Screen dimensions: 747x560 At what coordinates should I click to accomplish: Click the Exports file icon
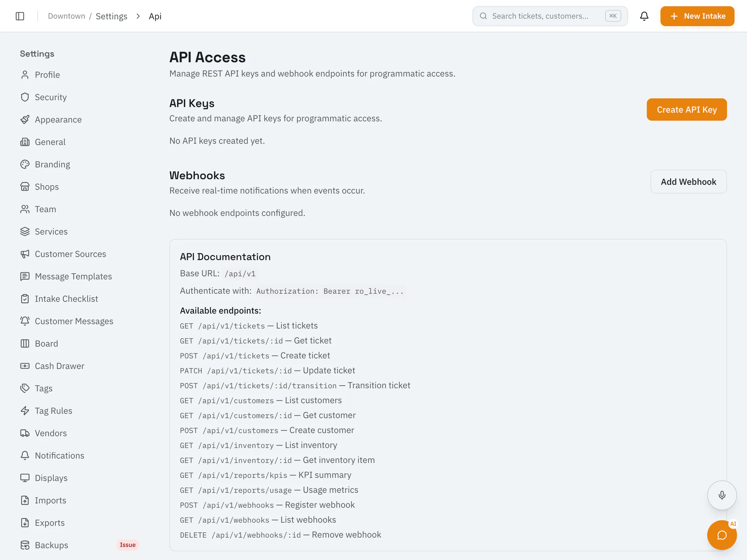pos(25,523)
